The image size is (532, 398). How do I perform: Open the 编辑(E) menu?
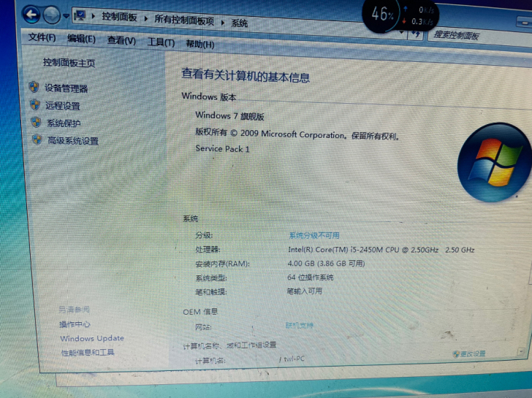point(81,39)
